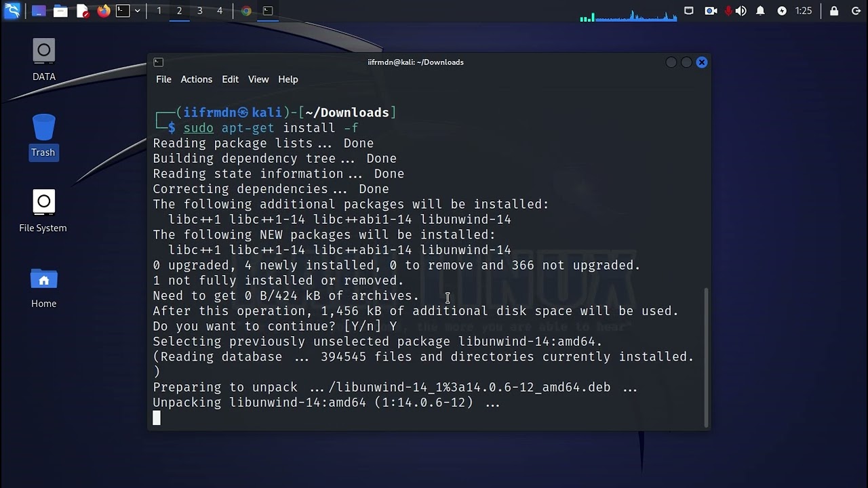Lock the screen with padlock icon
868x488 pixels.
pyautogui.click(x=834, y=11)
